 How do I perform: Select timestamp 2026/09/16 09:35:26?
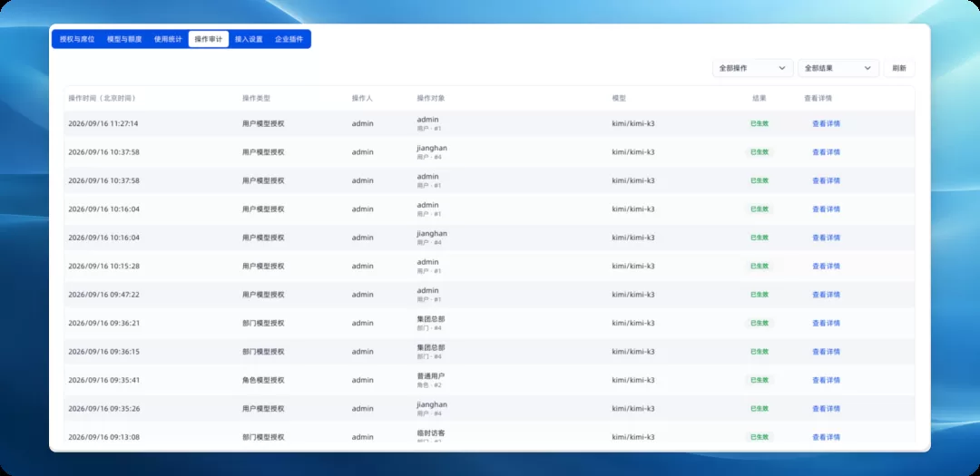point(103,409)
